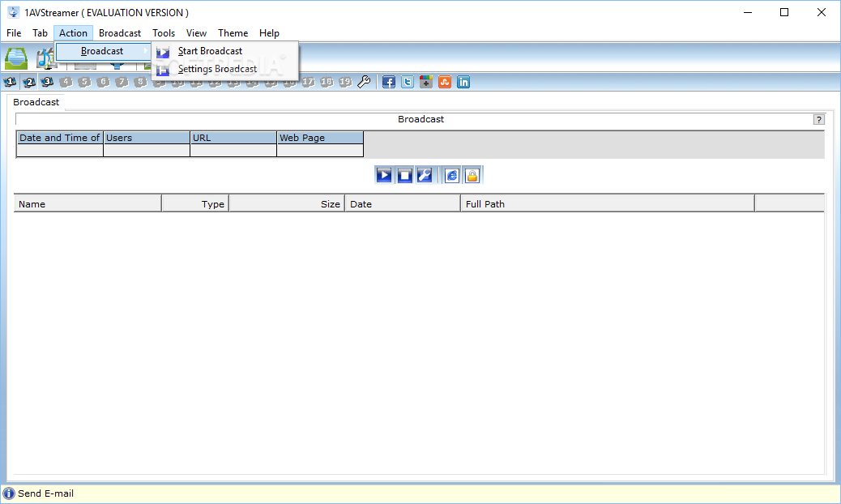841x504 pixels.
Task: Select greyed numbered tab icon 4
Action: point(66,82)
